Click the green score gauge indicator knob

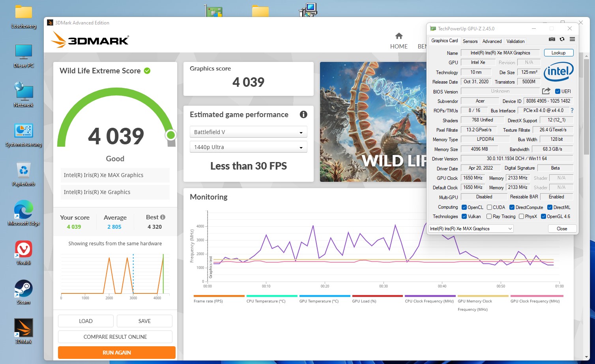pyautogui.click(x=171, y=135)
